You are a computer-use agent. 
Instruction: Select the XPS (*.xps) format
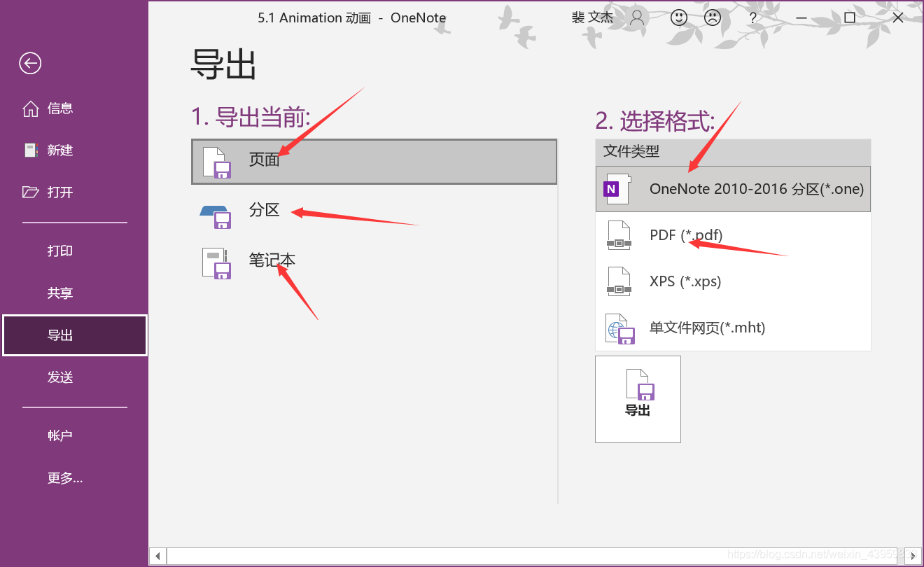click(x=733, y=281)
